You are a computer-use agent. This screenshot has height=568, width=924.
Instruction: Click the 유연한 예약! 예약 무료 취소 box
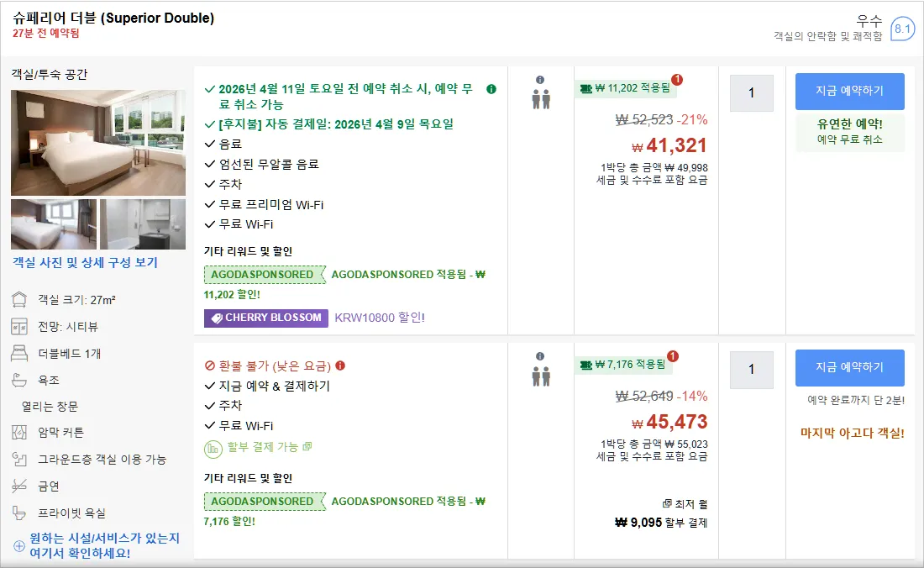click(850, 132)
